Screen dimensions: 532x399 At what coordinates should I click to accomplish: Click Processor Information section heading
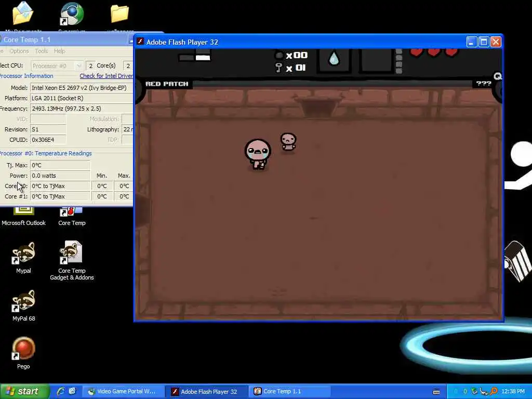pyautogui.click(x=26, y=76)
